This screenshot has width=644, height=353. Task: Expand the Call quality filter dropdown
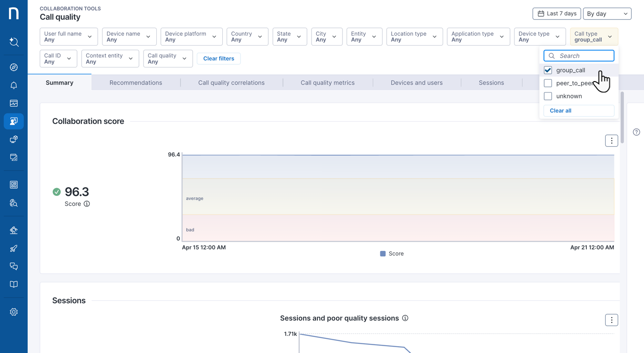pos(167,59)
